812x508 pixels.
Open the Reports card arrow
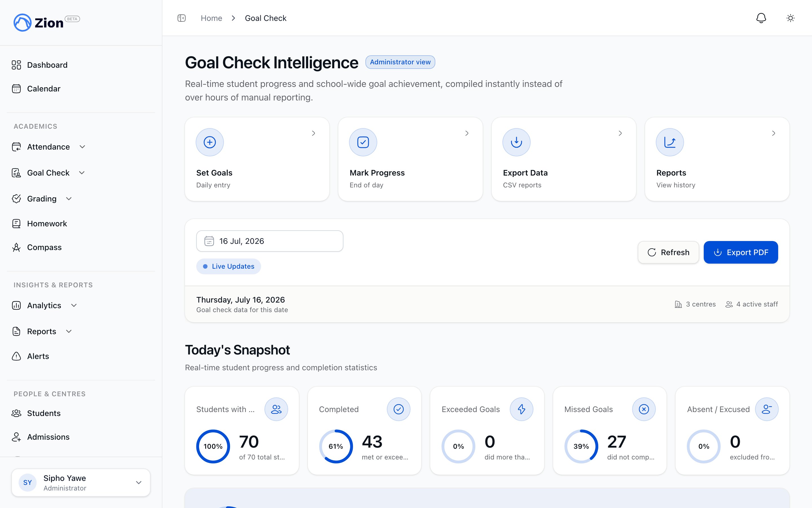tap(773, 133)
